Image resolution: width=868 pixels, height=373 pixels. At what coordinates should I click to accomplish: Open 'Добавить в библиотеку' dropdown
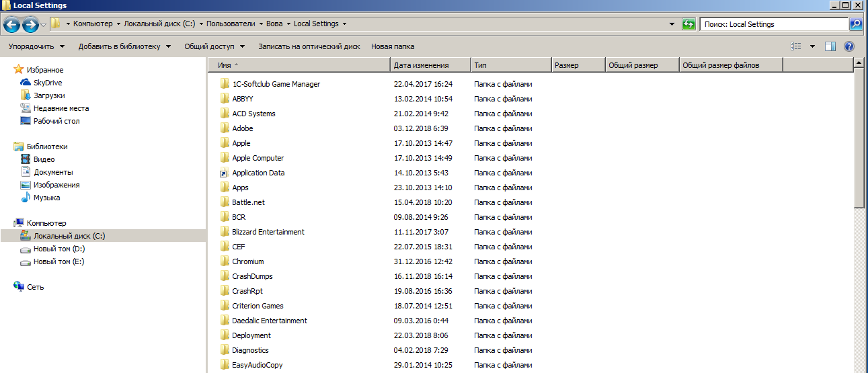pos(124,46)
